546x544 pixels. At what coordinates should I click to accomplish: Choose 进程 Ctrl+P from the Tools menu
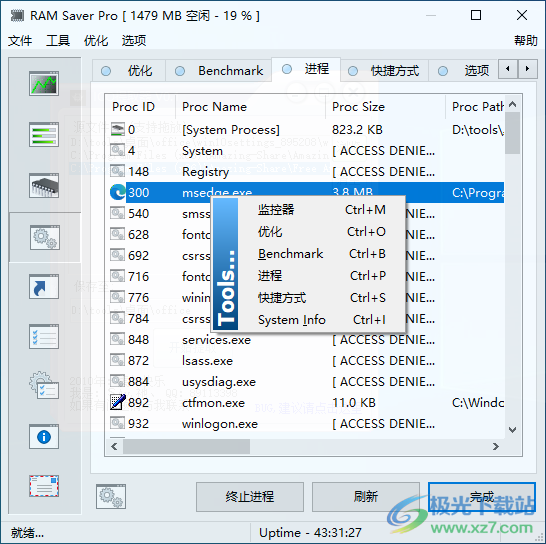[322, 275]
